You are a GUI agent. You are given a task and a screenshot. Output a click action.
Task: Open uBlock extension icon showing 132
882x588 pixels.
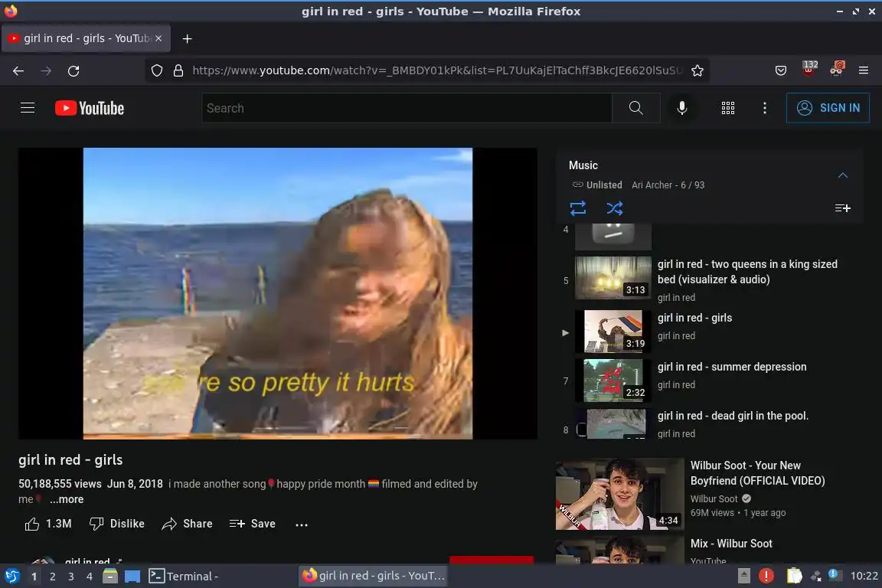pyautogui.click(x=809, y=68)
